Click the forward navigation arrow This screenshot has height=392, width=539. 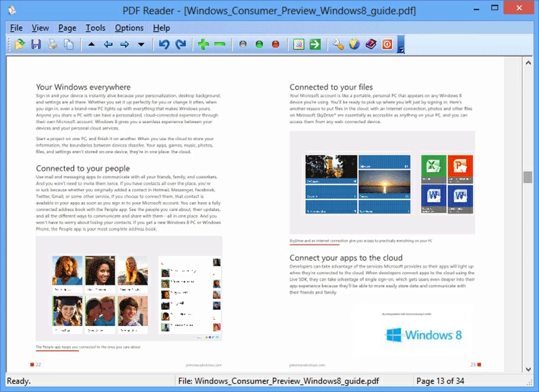coord(125,44)
